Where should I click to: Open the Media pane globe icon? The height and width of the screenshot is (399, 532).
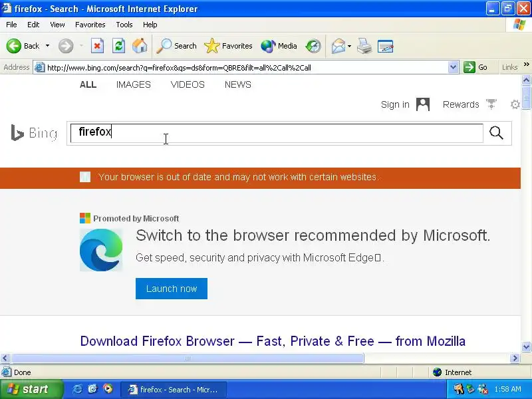click(x=279, y=46)
